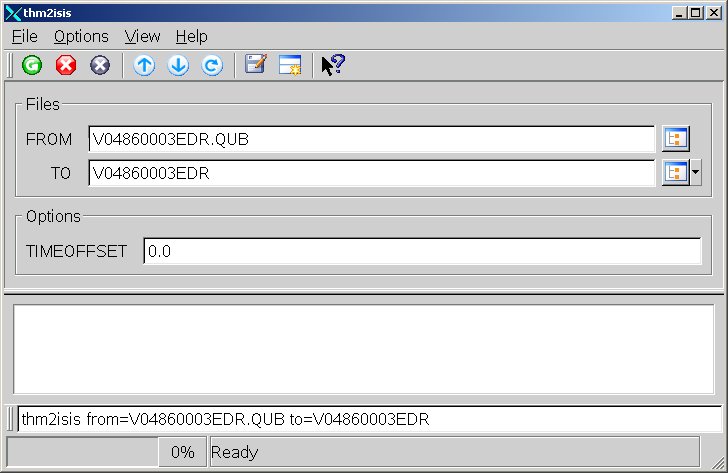Image resolution: width=728 pixels, height=473 pixels.
Task: Activate the What's This help pointer
Action: (x=332, y=66)
